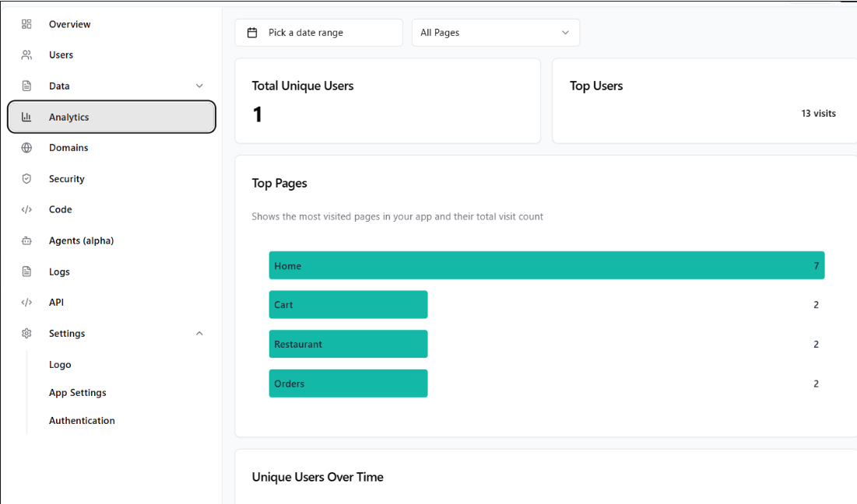
Task: Open the Authentication settings
Action: tap(82, 420)
